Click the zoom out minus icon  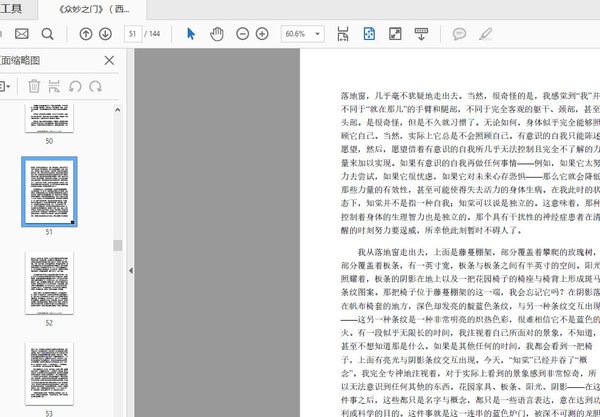245,34
